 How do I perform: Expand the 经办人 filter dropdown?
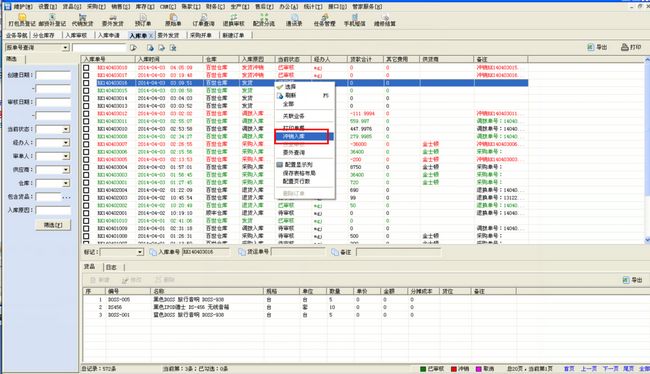coord(66,143)
